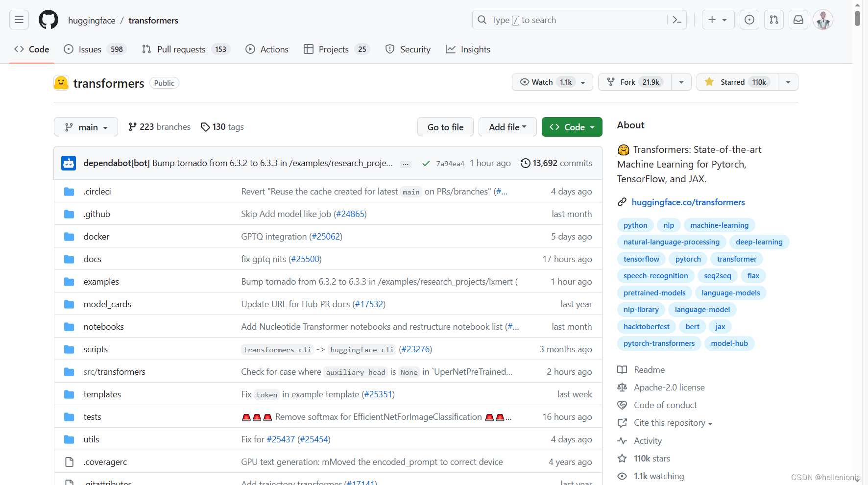Click the Code of conduct heart icon

tap(622, 405)
